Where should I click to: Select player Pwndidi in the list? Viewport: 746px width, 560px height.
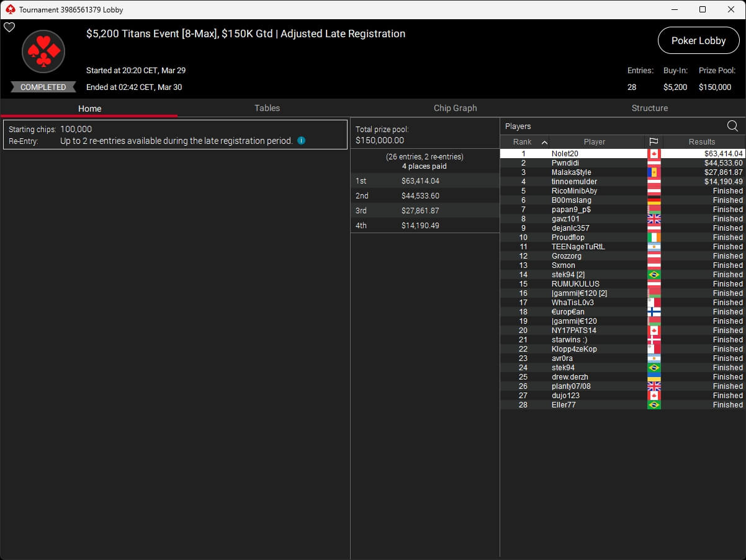point(565,163)
